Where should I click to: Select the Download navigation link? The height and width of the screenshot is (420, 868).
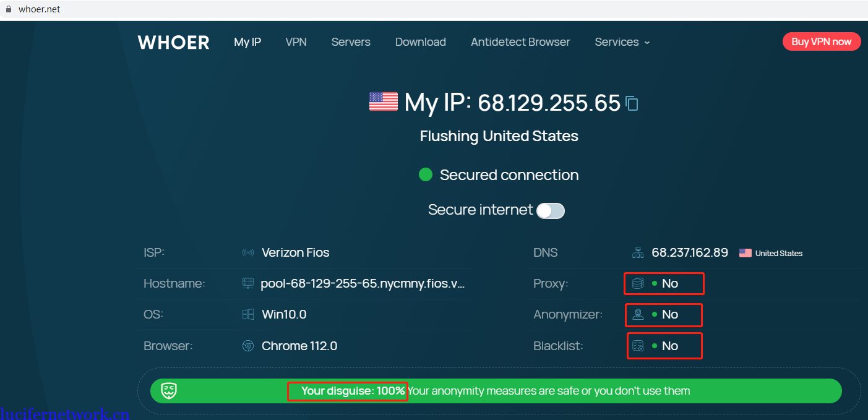pos(421,42)
